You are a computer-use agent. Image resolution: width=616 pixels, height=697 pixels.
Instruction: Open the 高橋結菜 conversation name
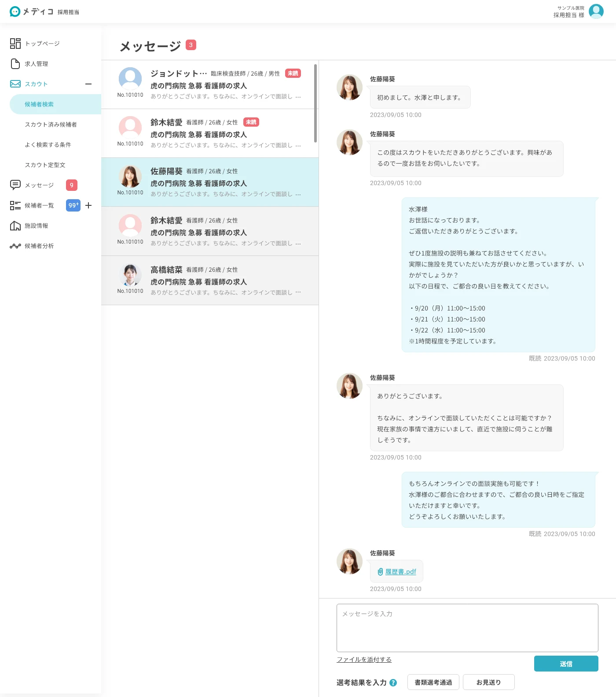click(x=166, y=270)
